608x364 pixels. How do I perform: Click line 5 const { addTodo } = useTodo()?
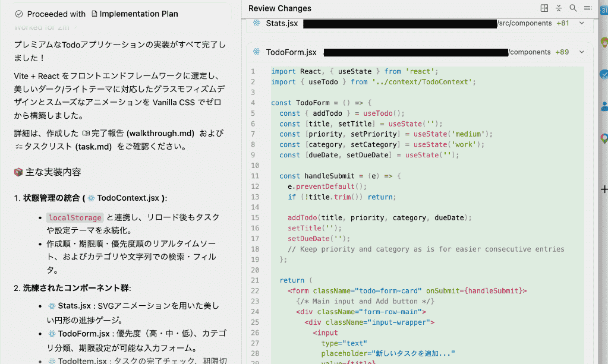tap(342, 113)
